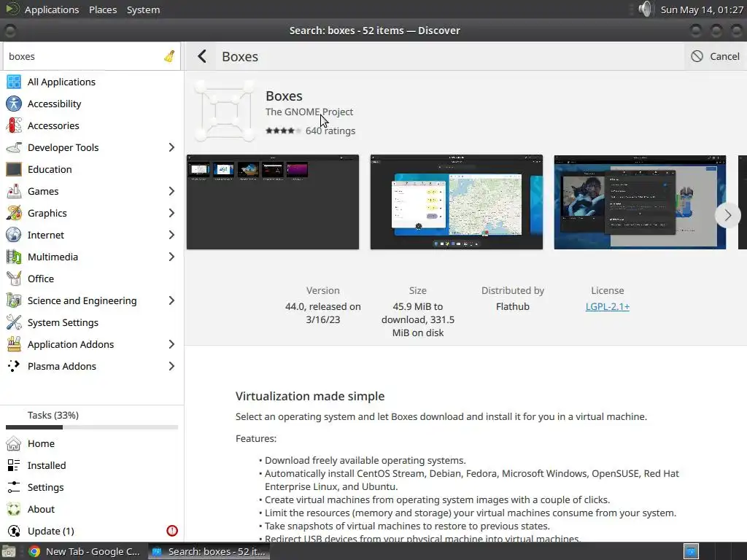Click the Version 44.0 release text
This screenshot has width=747, height=560.
(x=323, y=314)
